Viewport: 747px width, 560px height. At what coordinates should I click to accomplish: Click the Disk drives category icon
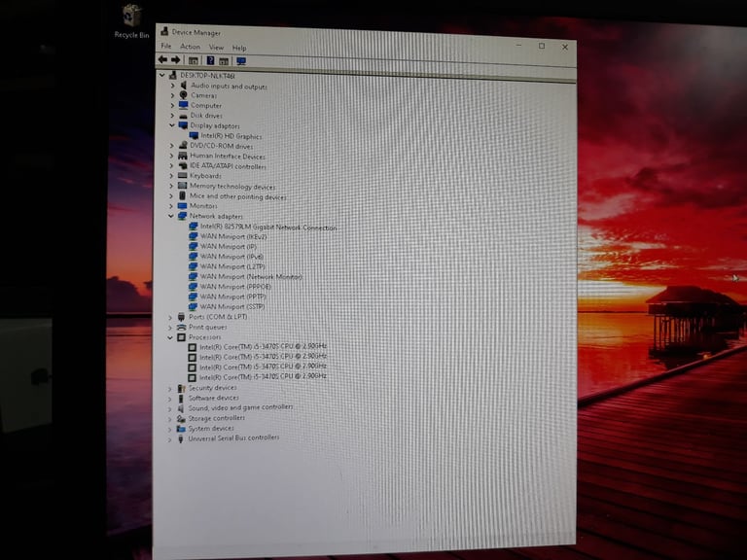[184, 116]
